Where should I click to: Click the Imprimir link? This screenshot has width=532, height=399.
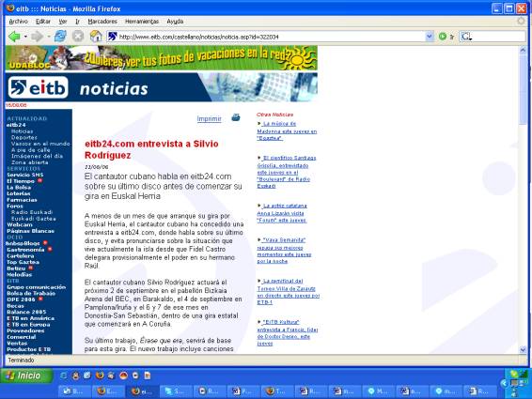coord(209,118)
